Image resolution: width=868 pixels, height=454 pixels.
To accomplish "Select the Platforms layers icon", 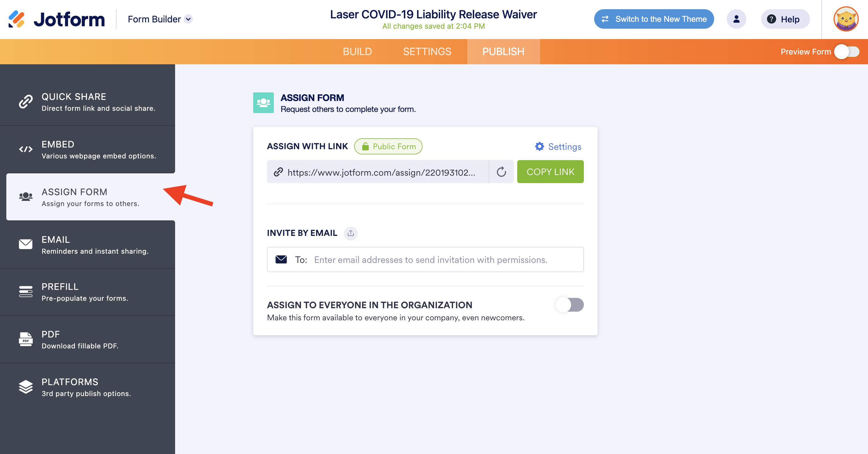I will click(26, 387).
